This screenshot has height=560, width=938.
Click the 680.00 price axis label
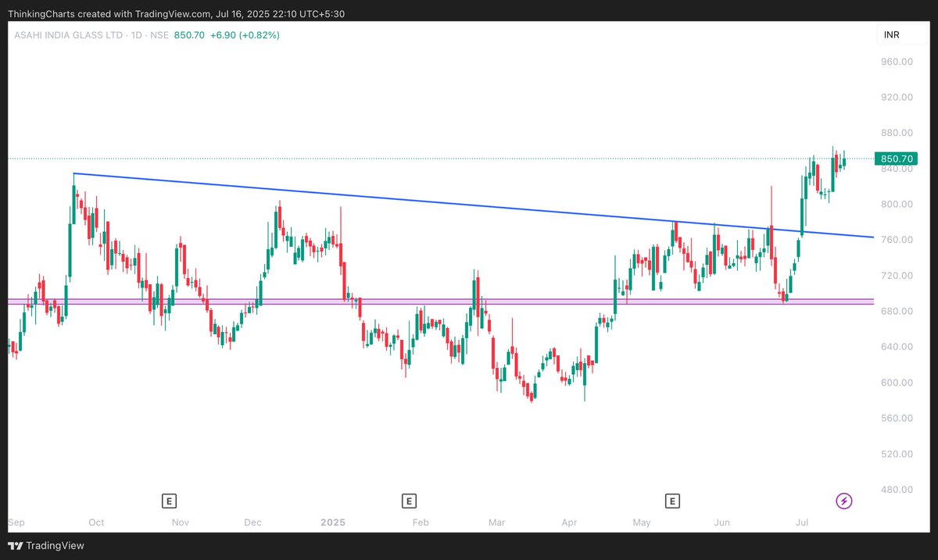point(897,312)
